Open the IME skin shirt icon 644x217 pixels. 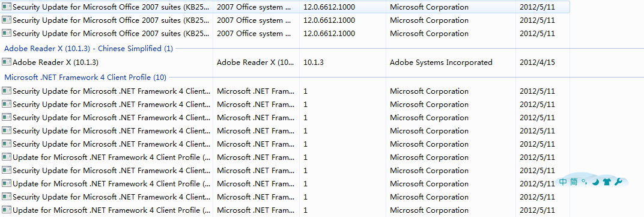(x=607, y=182)
